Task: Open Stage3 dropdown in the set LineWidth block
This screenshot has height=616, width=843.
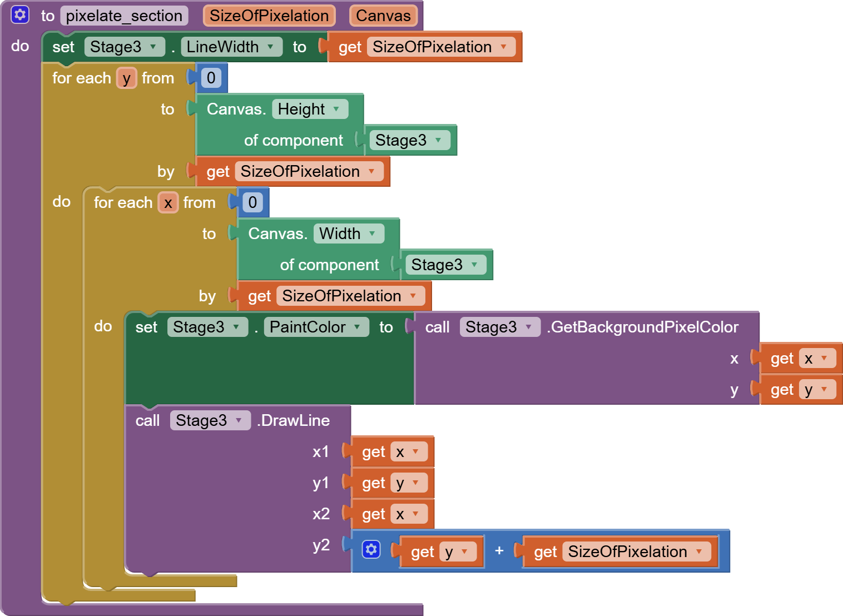Action: (x=153, y=47)
